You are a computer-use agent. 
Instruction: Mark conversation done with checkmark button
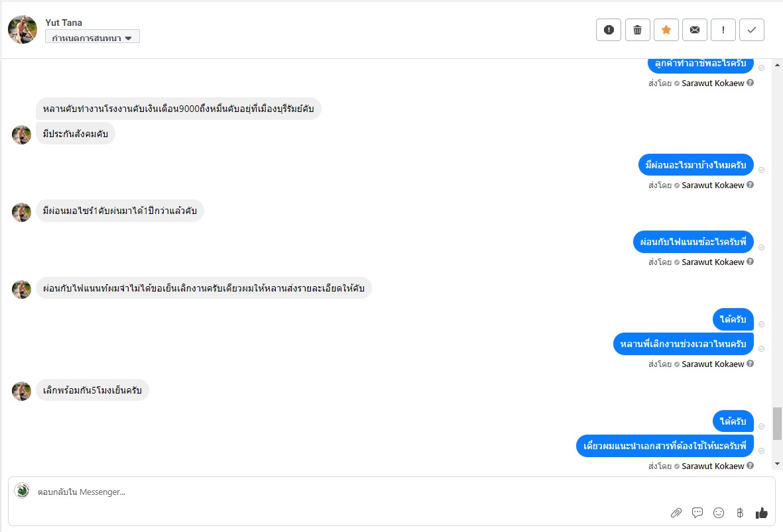tap(752, 30)
